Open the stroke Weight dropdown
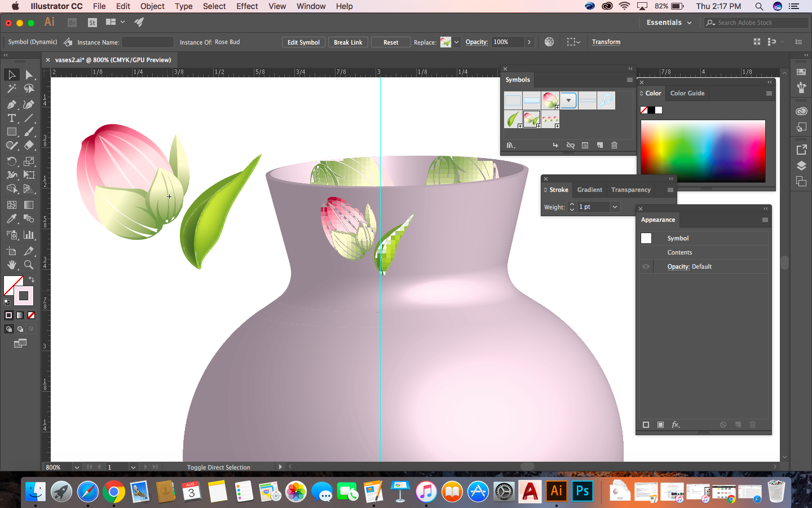Image resolution: width=812 pixels, height=508 pixels. coord(615,207)
